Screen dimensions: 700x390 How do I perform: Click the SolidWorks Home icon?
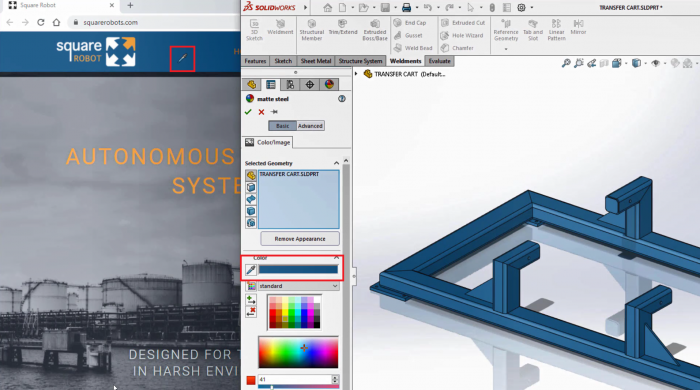click(328, 8)
